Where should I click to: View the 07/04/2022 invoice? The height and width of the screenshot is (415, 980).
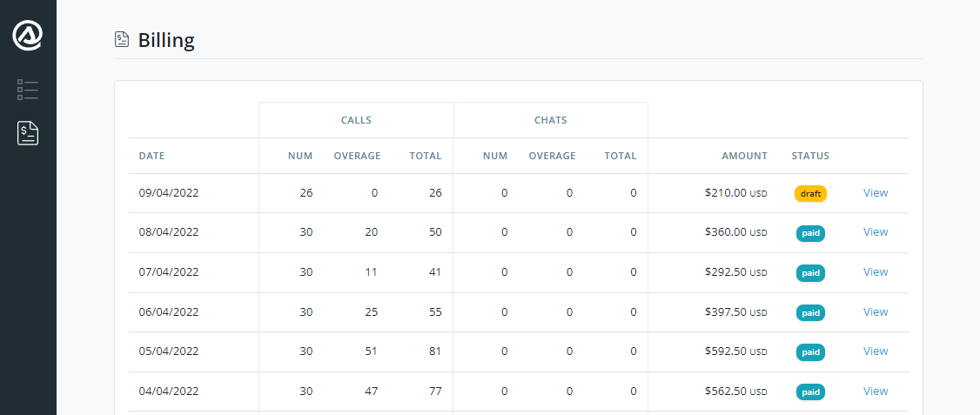875,271
